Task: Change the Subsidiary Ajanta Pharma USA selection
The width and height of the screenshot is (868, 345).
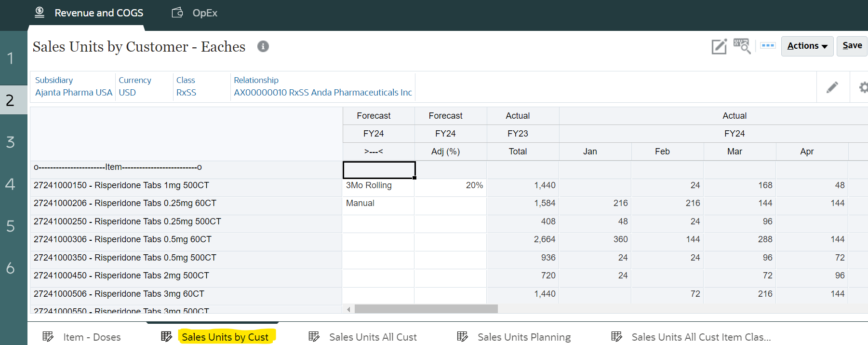Action: pyautogui.click(x=73, y=92)
